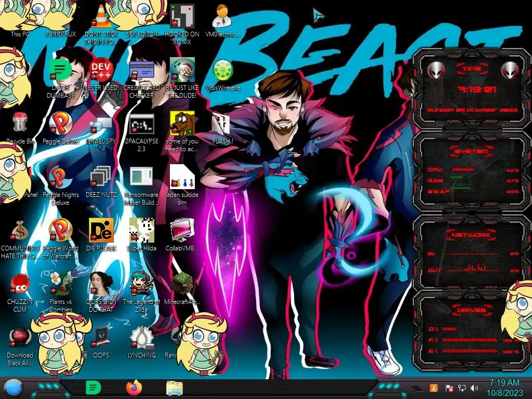Open the Dev-C++ "NEVER USED!" shortcut
This screenshot has width=532, height=399.
(x=101, y=70)
